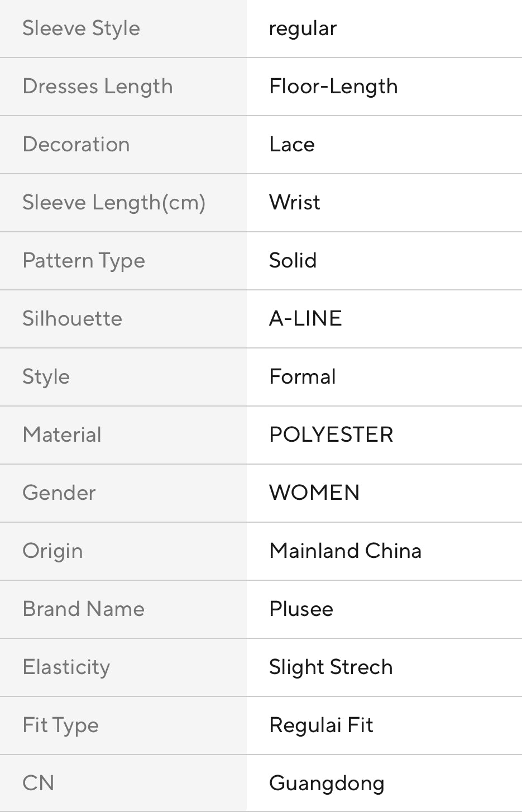This screenshot has width=522, height=812.
Task: Click the "Dresses Length" label
Action: point(98,87)
